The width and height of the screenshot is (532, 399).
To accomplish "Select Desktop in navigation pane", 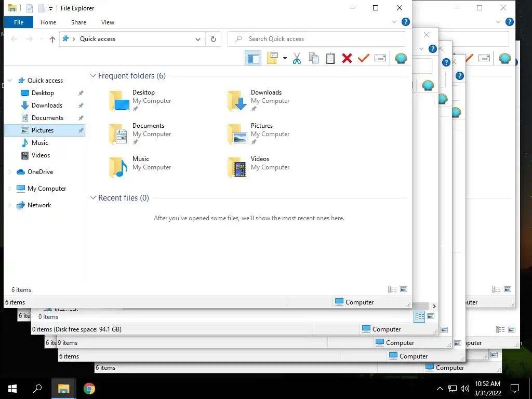I will click(x=43, y=93).
